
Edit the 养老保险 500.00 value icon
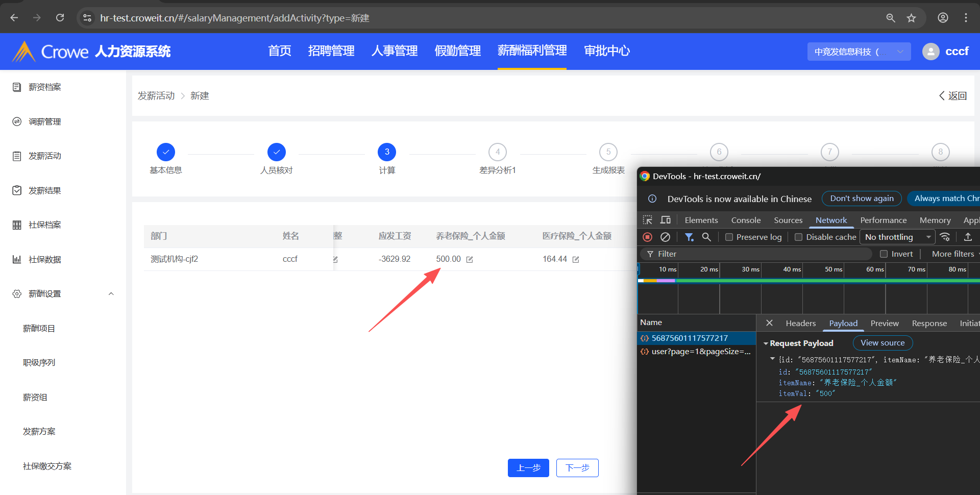point(470,260)
